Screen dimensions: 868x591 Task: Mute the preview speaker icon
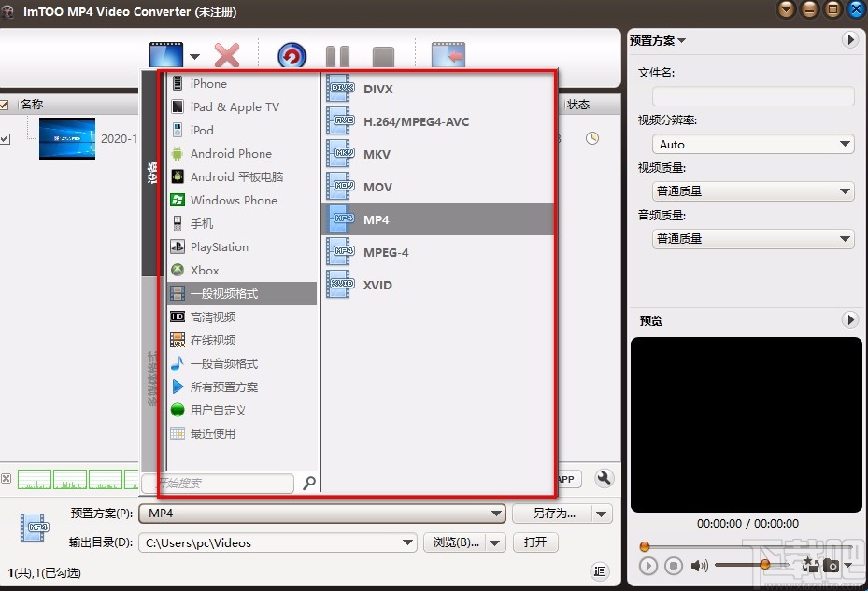pyautogui.click(x=699, y=566)
